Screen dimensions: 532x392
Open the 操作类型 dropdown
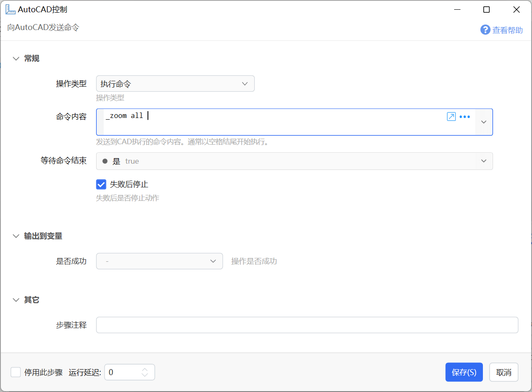tap(175, 84)
